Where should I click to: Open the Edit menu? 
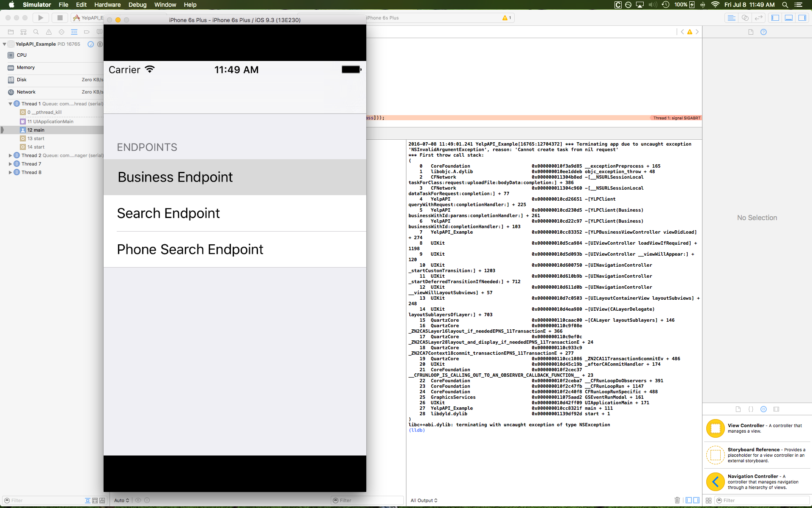[81, 5]
